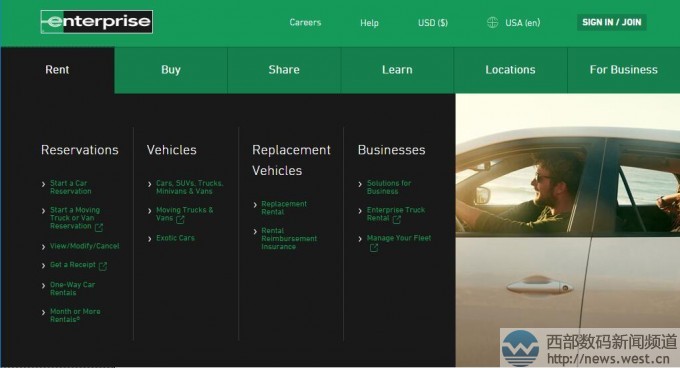Click chevron arrow beside Exotic Cars
The height and width of the screenshot is (368, 680).
[x=150, y=239]
